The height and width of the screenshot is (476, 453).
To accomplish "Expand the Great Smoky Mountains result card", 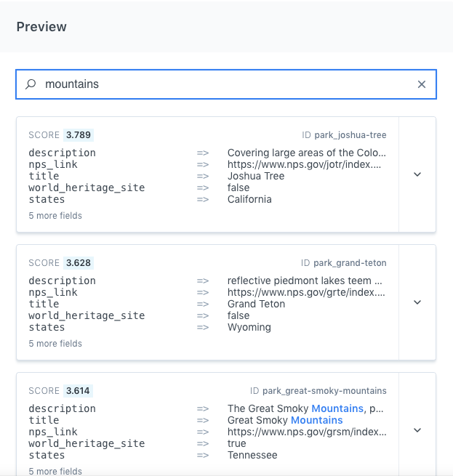I will [417, 430].
